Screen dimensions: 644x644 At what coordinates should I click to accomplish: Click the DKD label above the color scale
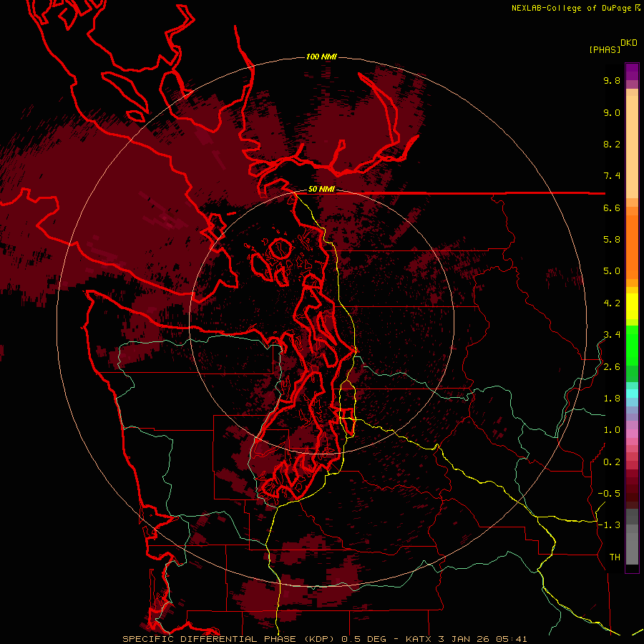point(629,43)
